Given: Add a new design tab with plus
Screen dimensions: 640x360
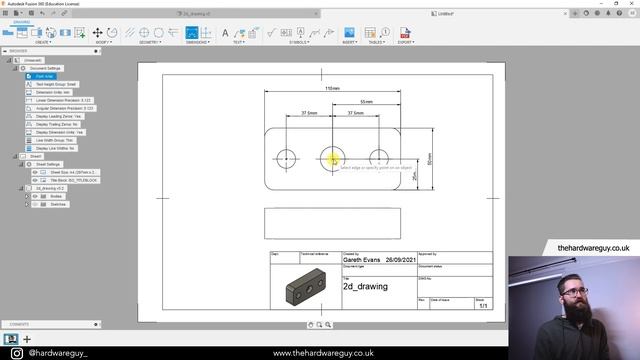Looking at the screenshot, I should click(575, 13).
